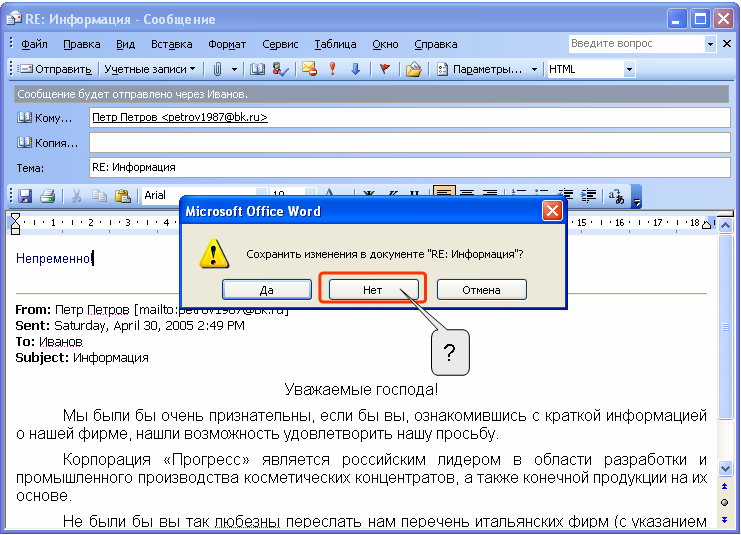Click the left indent marker on ruler

click(x=15, y=224)
